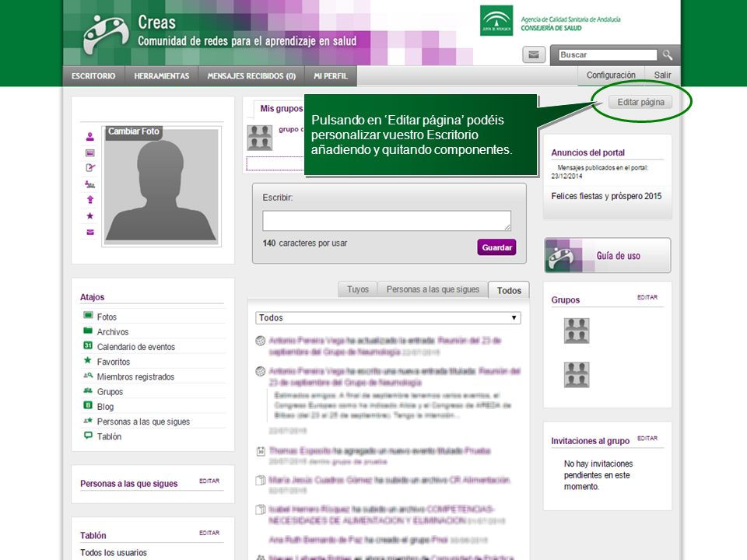Click Cambiar Foto button
The width and height of the screenshot is (747, 560).
coord(133,131)
